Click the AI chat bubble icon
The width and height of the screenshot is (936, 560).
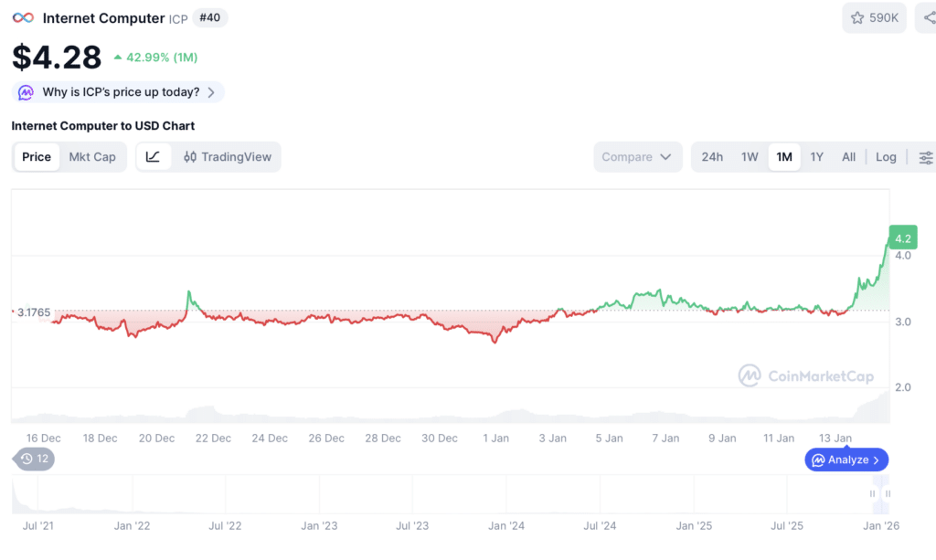click(x=26, y=92)
